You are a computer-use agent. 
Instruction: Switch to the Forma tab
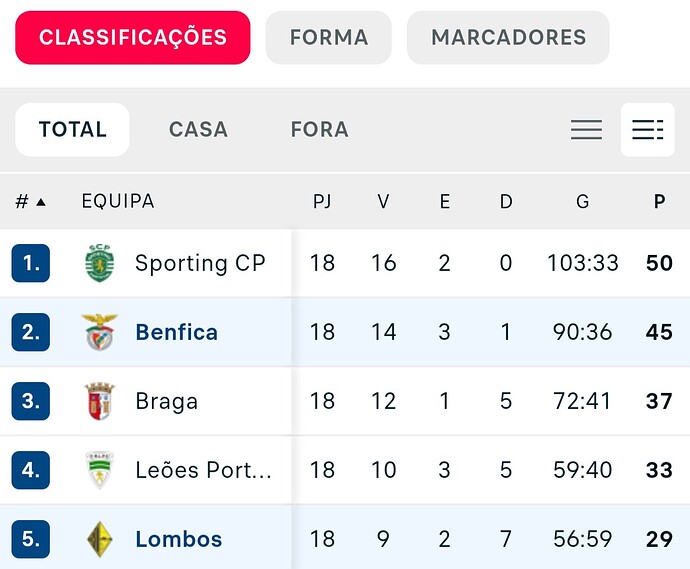click(x=329, y=38)
